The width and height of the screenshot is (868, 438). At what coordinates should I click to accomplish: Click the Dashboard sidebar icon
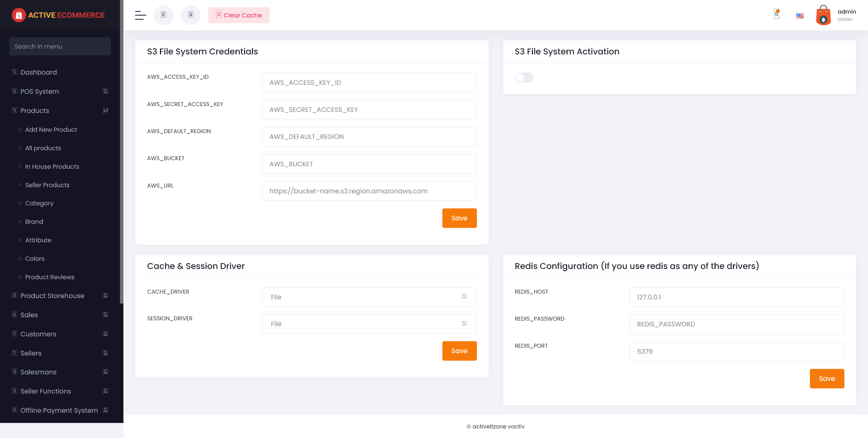pyautogui.click(x=15, y=72)
